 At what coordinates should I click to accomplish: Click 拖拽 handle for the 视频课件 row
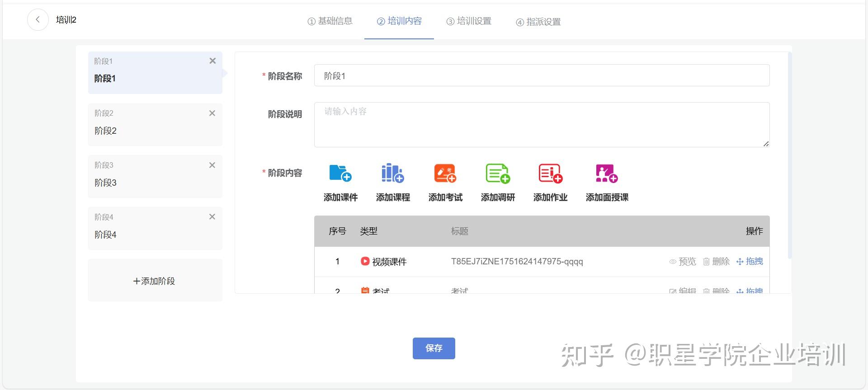click(x=750, y=262)
